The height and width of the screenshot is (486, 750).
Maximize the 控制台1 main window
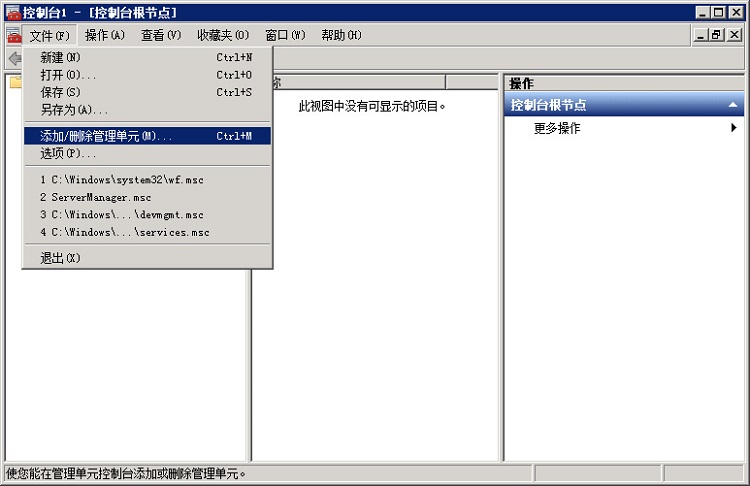tap(718, 12)
